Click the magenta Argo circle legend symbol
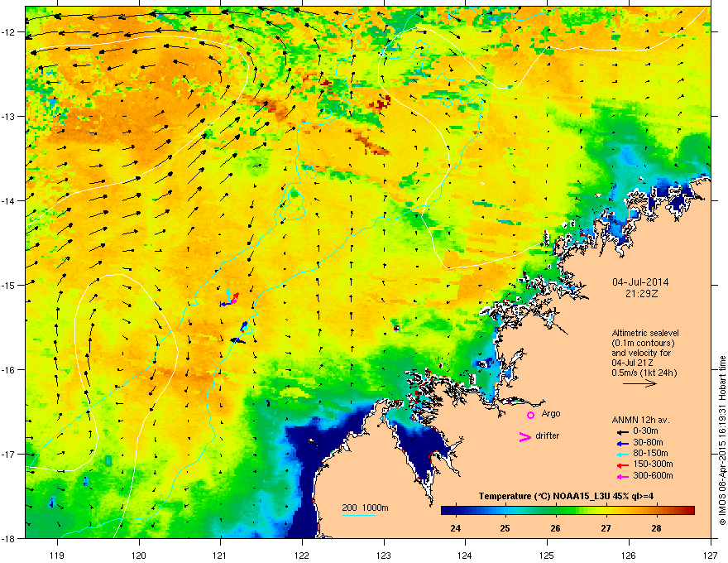This screenshot has width=728, height=563. (530, 415)
